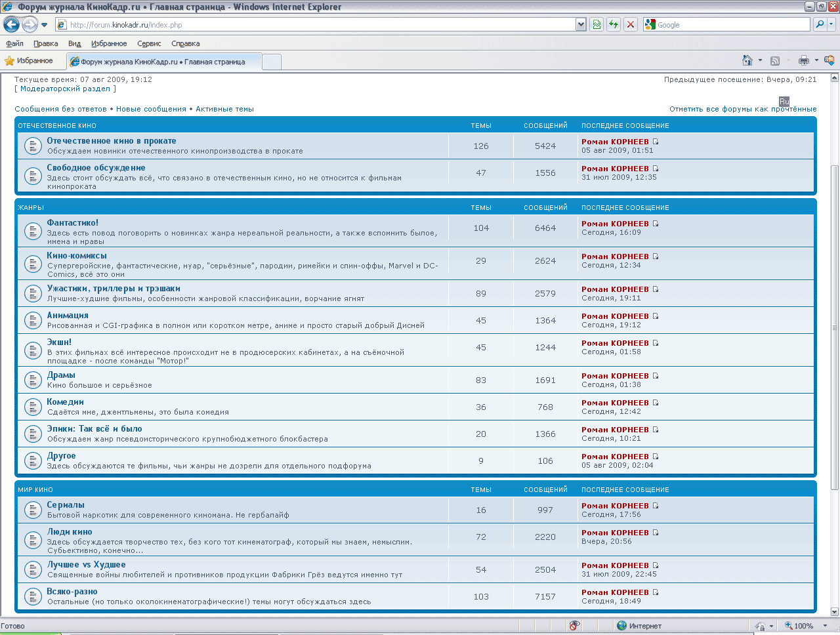Click the Новые сообщения link
The image size is (840, 635).
151,109
